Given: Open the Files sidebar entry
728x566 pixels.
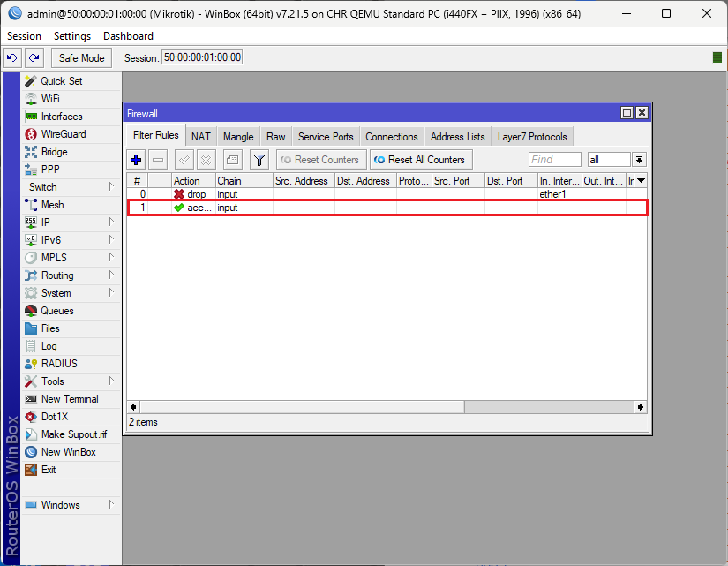Looking at the screenshot, I should point(71,328).
